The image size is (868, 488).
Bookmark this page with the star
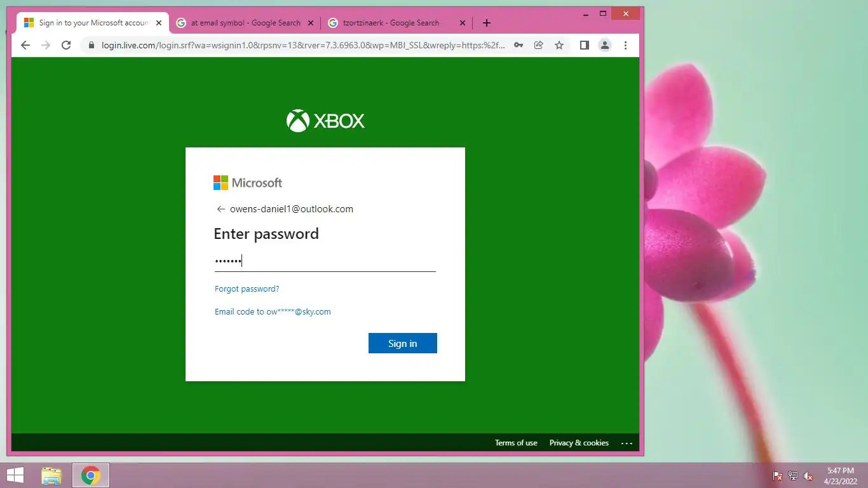tap(559, 45)
